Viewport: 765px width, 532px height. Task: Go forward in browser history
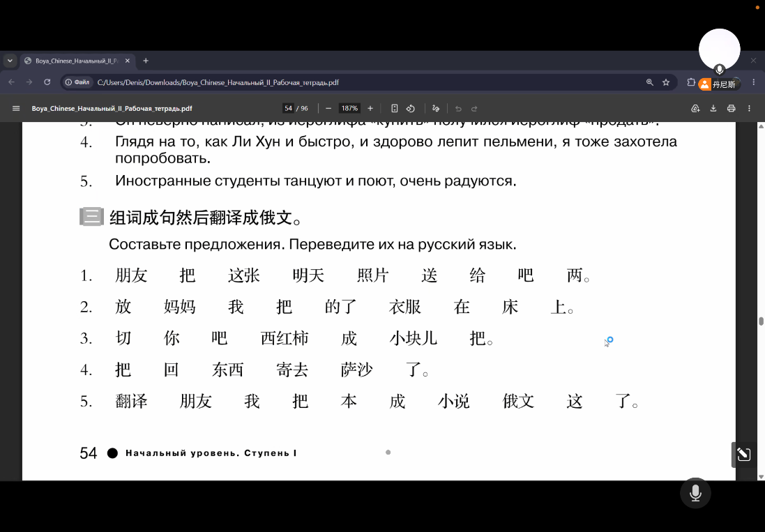tap(29, 82)
